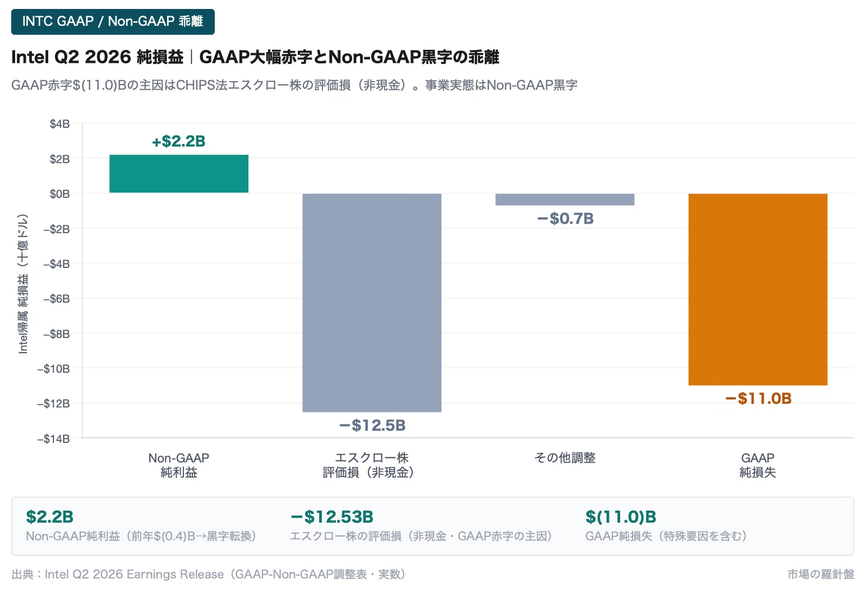Click the 市場の羅針盤 credit text
Image resolution: width=868 pixels, height=593 pixels.
pyautogui.click(x=821, y=575)
